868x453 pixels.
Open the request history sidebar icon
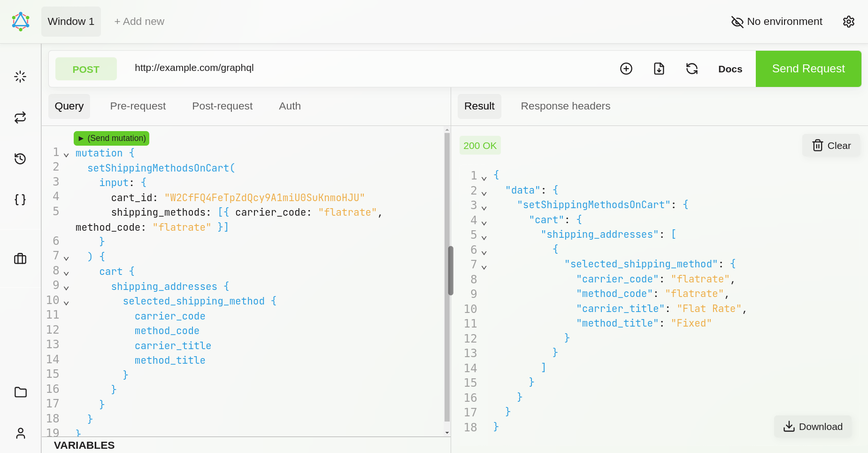tap(20, 159)
